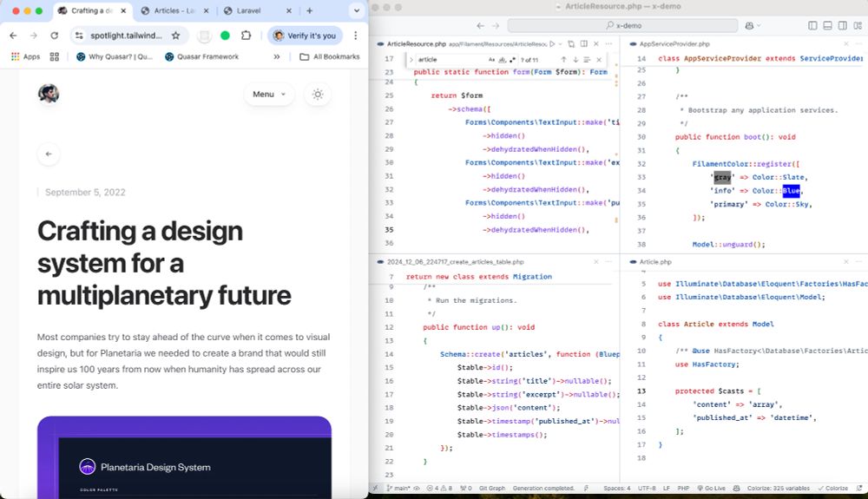
Task: Bookmark this page with the star icon
Action: point(175,36)
